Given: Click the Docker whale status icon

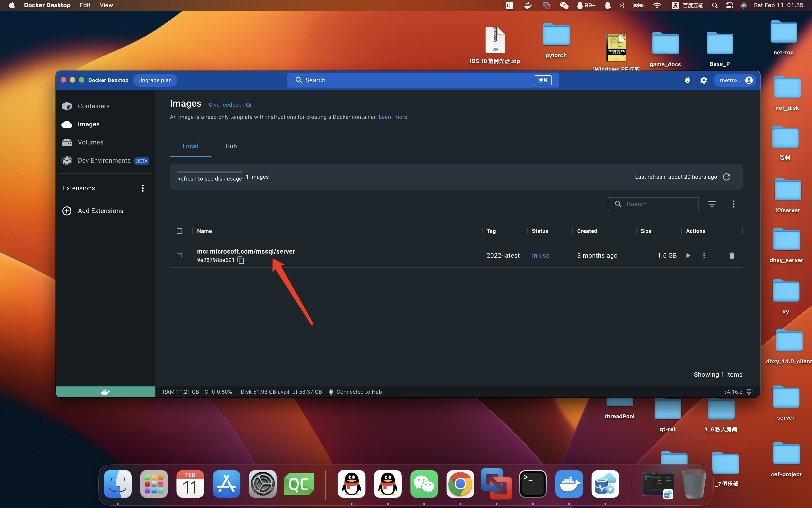Looking at the screenshot, I should (105, 392).
